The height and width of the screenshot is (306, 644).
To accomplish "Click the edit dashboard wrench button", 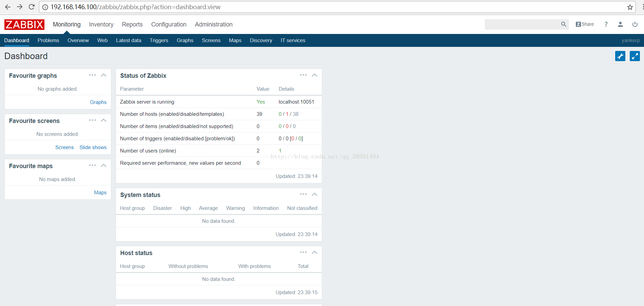I will 620,56.
